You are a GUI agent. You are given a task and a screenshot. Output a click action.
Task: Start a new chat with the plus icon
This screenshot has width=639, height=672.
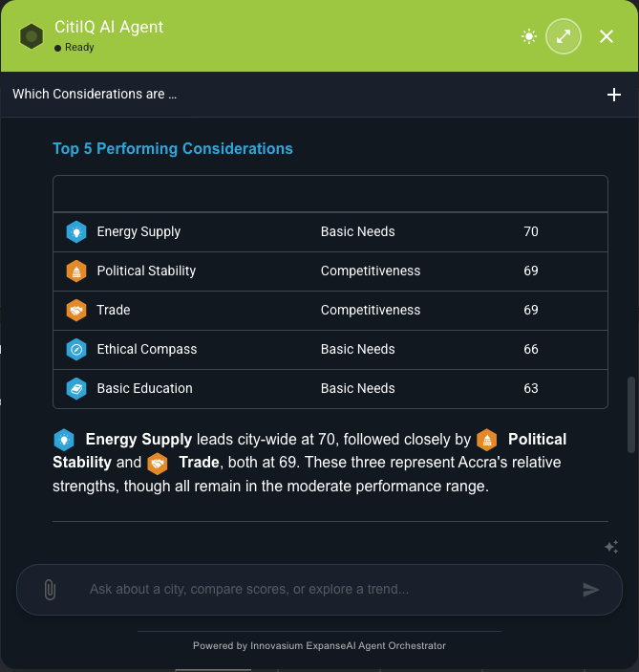pyautogui.click(x=614, y=95)
